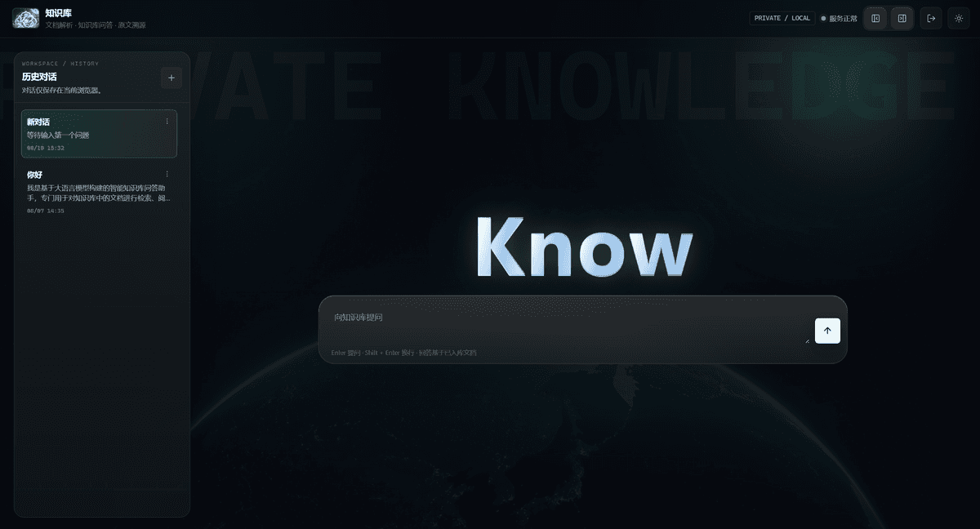Click the 08/19 15:32 timestamp

point(46,148)
